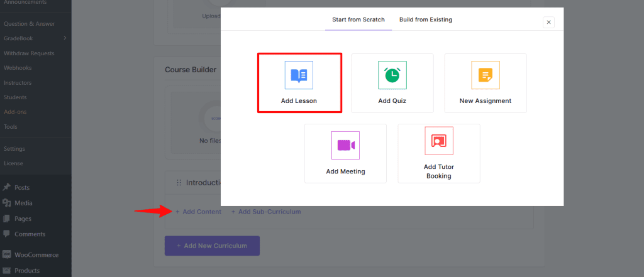Screen dimensions: 644x277
Task: Click the WooCommerce icon in the sidebar
Action: [x=7, y=255]
